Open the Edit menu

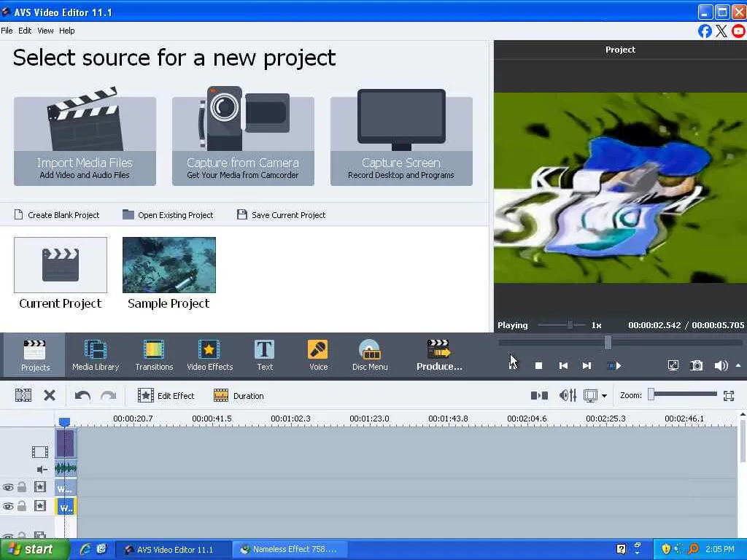(25, 31)
